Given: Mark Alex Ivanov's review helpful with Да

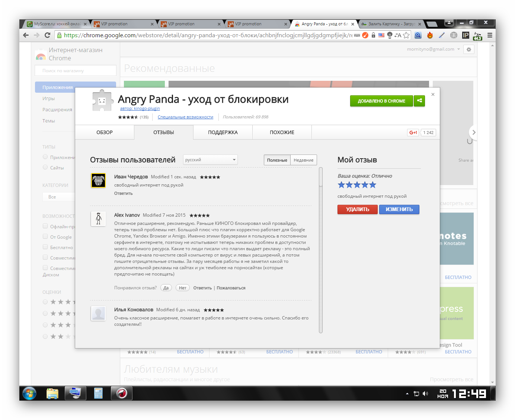Looking at the screenshot, I should 166,288.
